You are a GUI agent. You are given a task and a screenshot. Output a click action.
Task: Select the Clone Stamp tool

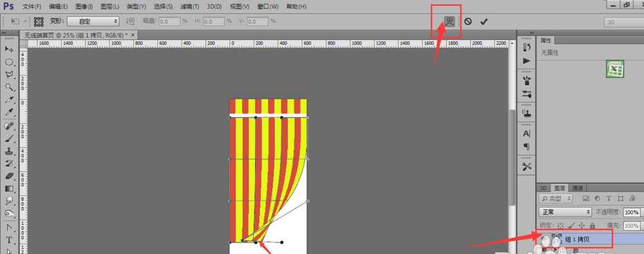pos(9,151)
